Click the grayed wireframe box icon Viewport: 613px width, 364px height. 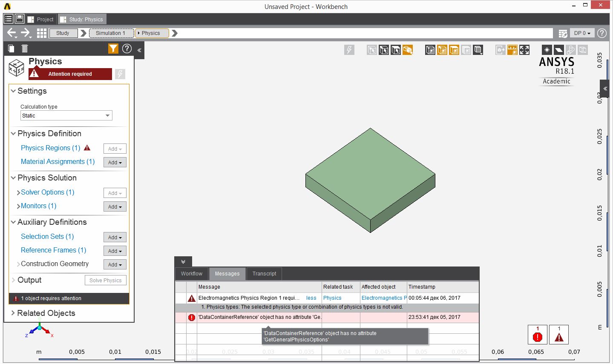(x=583, y=50)
